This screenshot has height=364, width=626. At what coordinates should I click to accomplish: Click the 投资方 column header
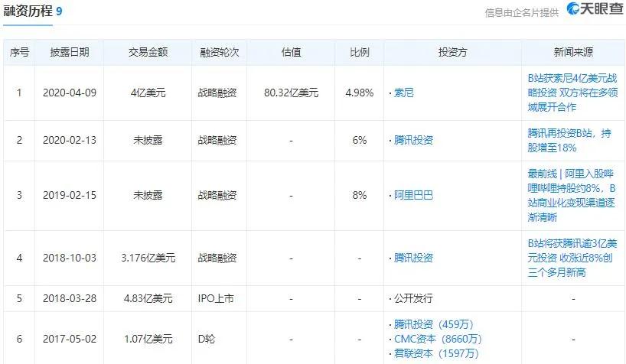(453, 52)
